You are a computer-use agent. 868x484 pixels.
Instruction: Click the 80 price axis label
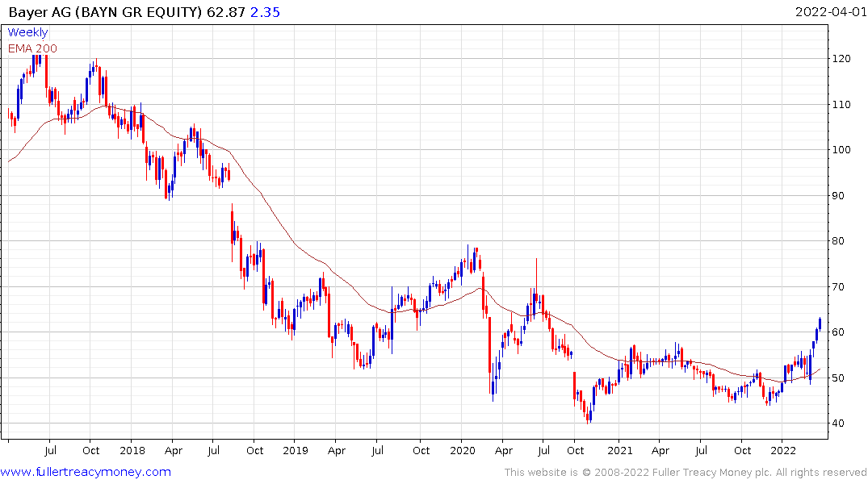click(x=838, y=241)
